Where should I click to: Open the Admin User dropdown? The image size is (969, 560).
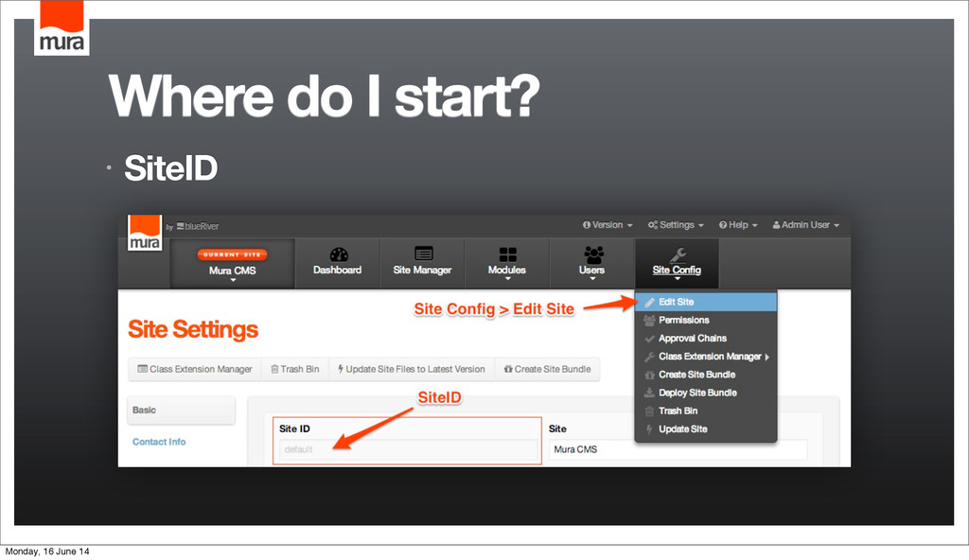(806, 225)
